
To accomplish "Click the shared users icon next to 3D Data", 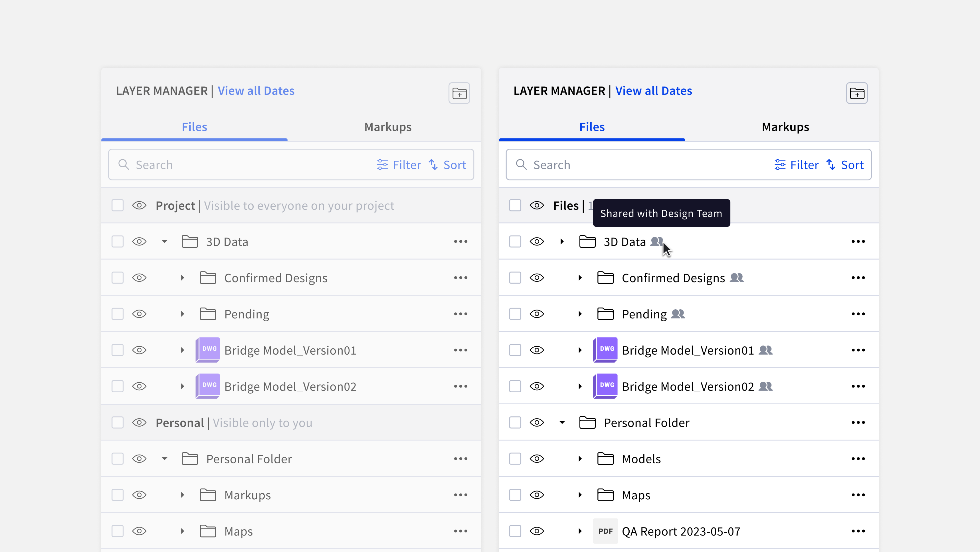I will click(x=657, y=241).
